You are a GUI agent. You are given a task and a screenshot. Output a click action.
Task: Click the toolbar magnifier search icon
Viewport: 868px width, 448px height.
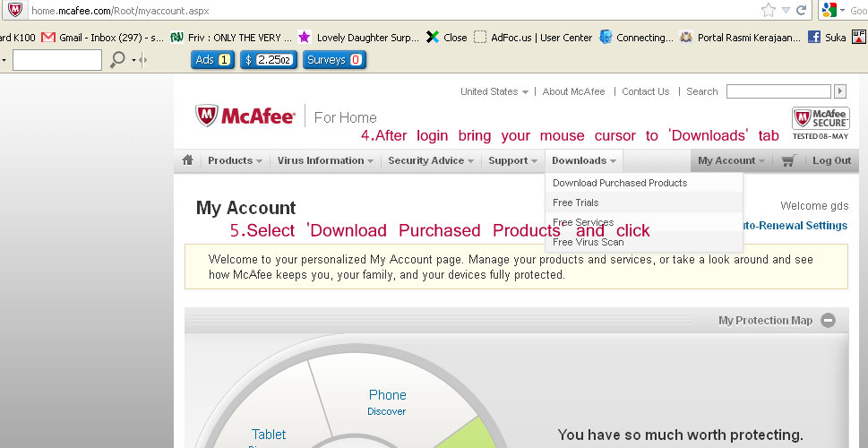pyautogui.click(x=116, y=60)
